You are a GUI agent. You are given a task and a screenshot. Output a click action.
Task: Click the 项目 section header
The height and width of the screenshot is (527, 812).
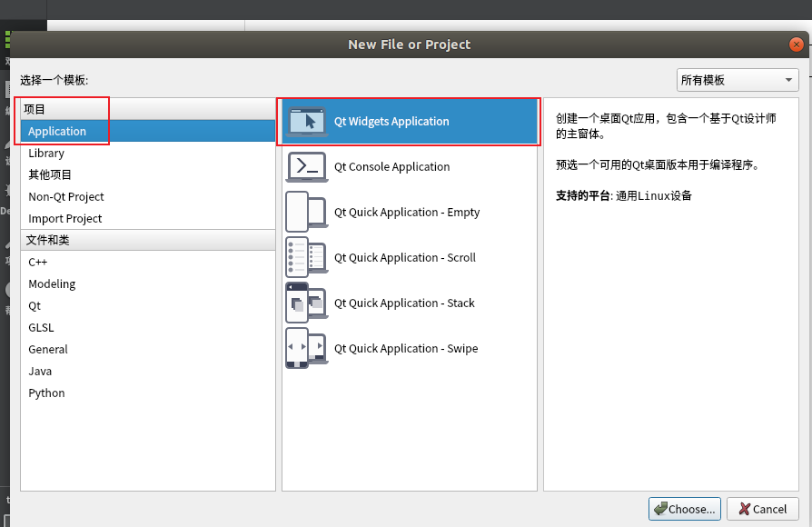148,109
